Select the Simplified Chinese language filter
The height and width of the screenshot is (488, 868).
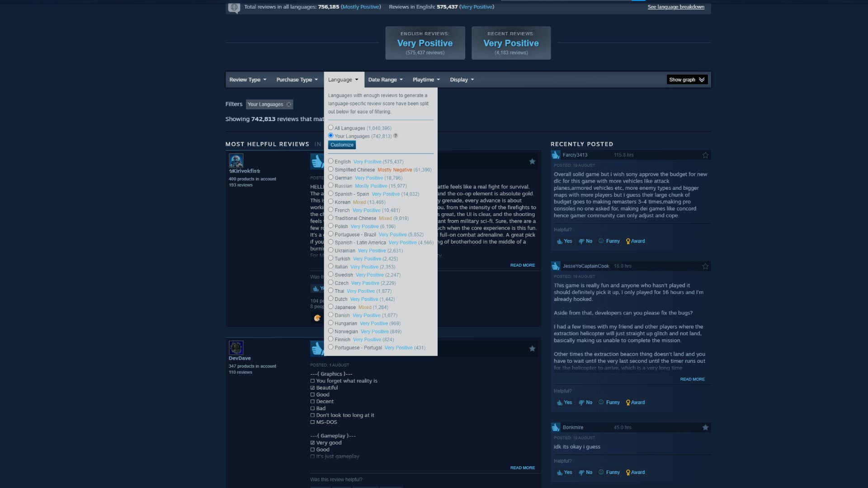(x=331, y=169)
